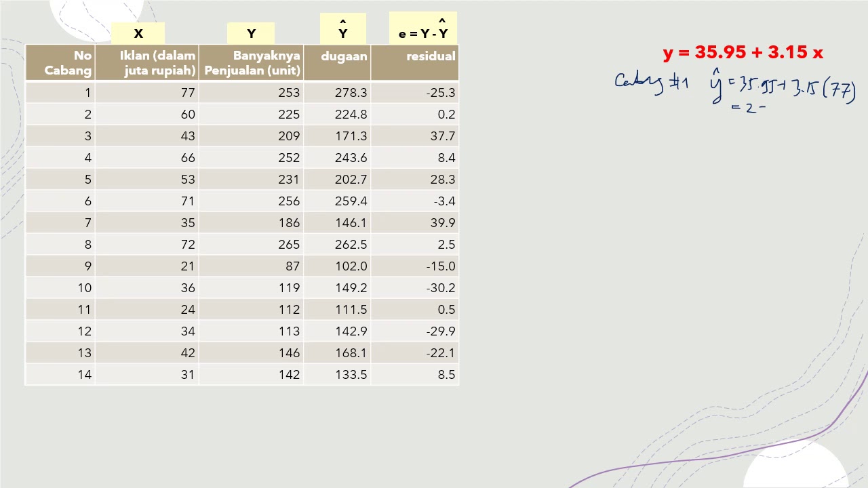
Task: Pick Penjualan value 87 in row 9
Action: tap(292, 266)
